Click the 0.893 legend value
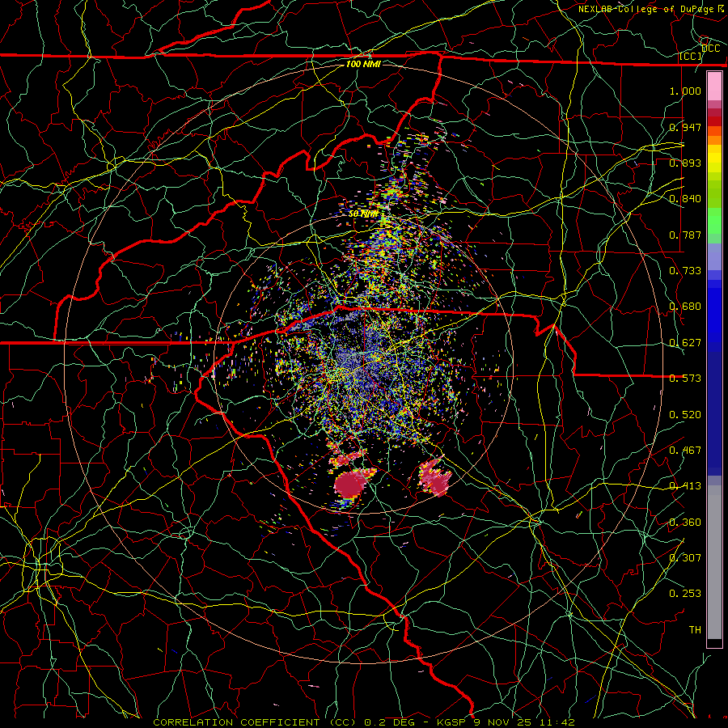The width and height of the screenshot is (728, 728). [685, 163]
